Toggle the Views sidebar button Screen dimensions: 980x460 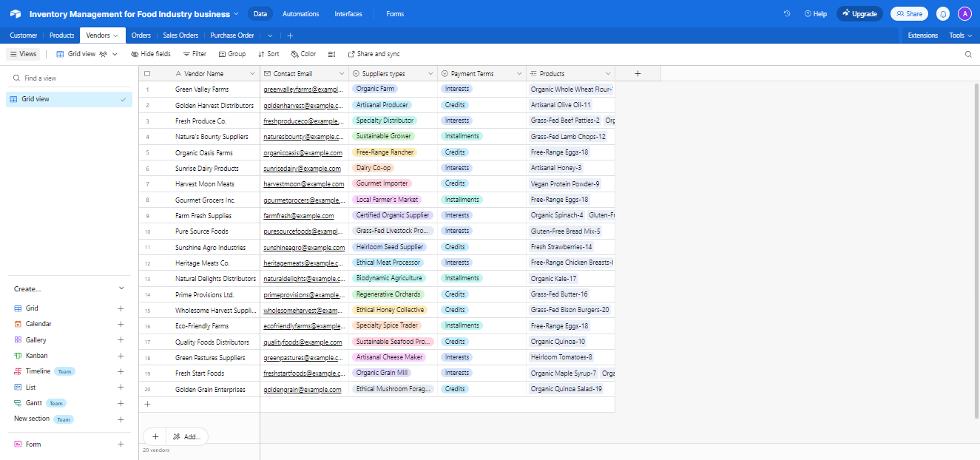coord(23,54)
